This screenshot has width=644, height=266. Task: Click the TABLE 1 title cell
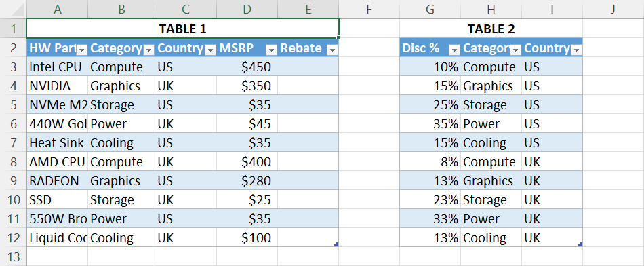point(183,28)
